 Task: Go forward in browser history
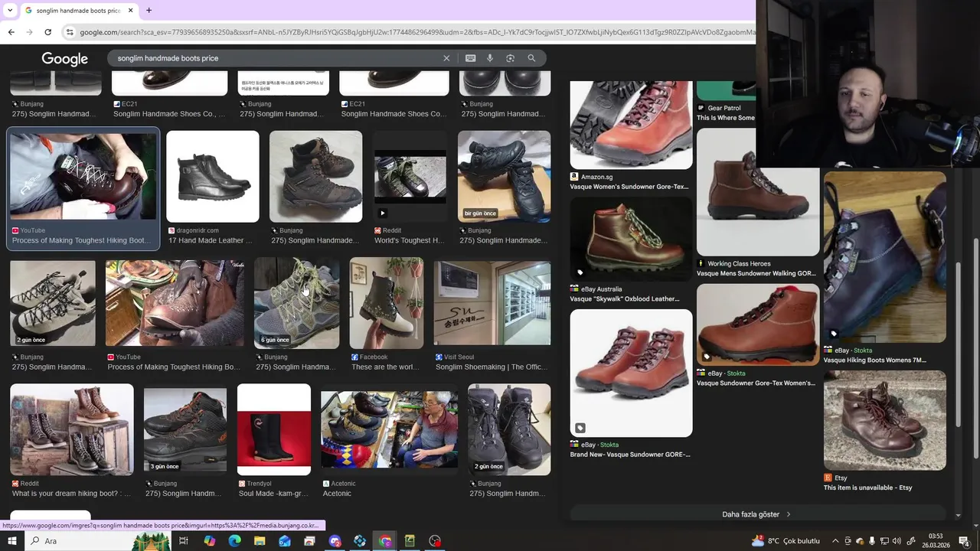(29, 32)
